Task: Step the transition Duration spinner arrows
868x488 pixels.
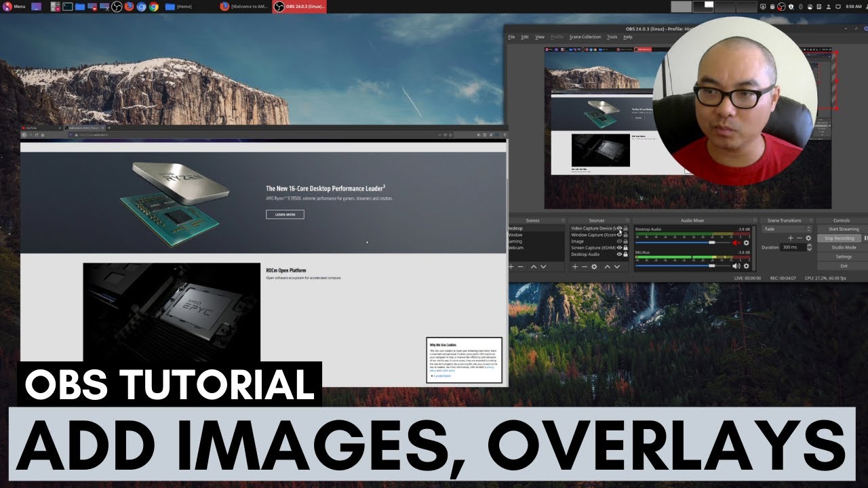Action: 809,247
